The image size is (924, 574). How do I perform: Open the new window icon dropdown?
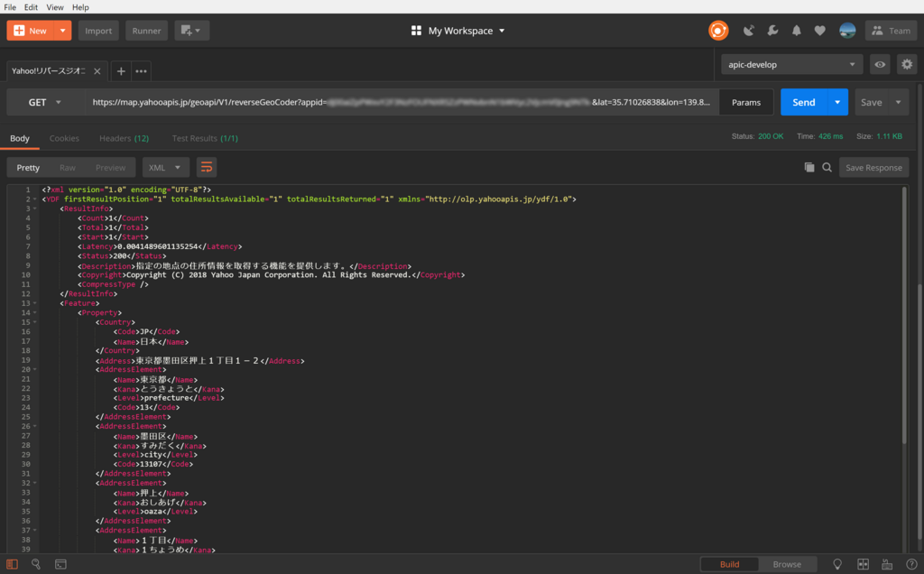pos(191,31)
